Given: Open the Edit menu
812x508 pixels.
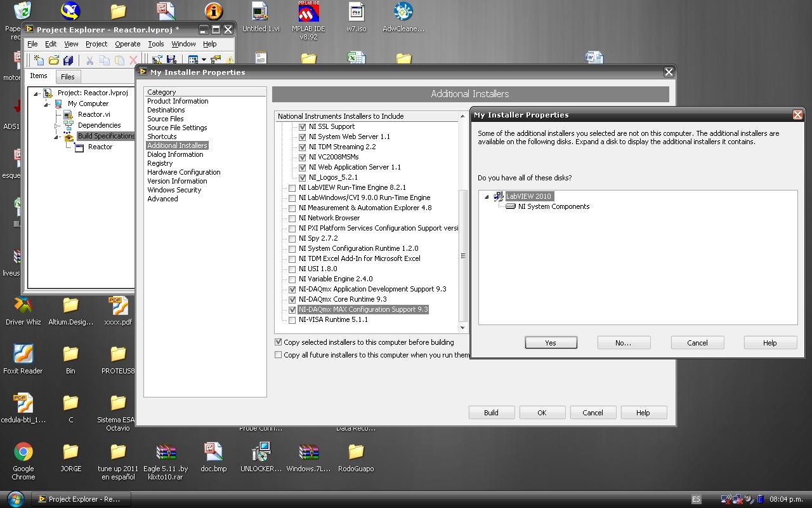Looking at the screenshot, I should pyautogui.click(x=51, y=44).
